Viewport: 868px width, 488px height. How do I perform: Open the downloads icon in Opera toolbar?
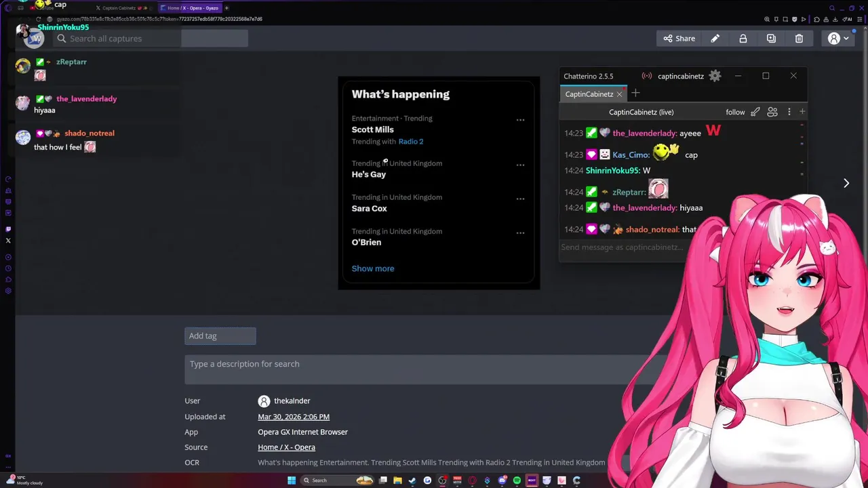tap(835, 19)
